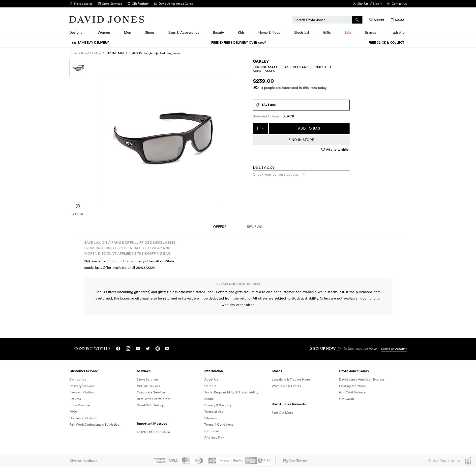Image resolution: width=476 pixels, height=467 pixels.
Task: Open the shopping bag icon
Action: (x=392, y=19)
